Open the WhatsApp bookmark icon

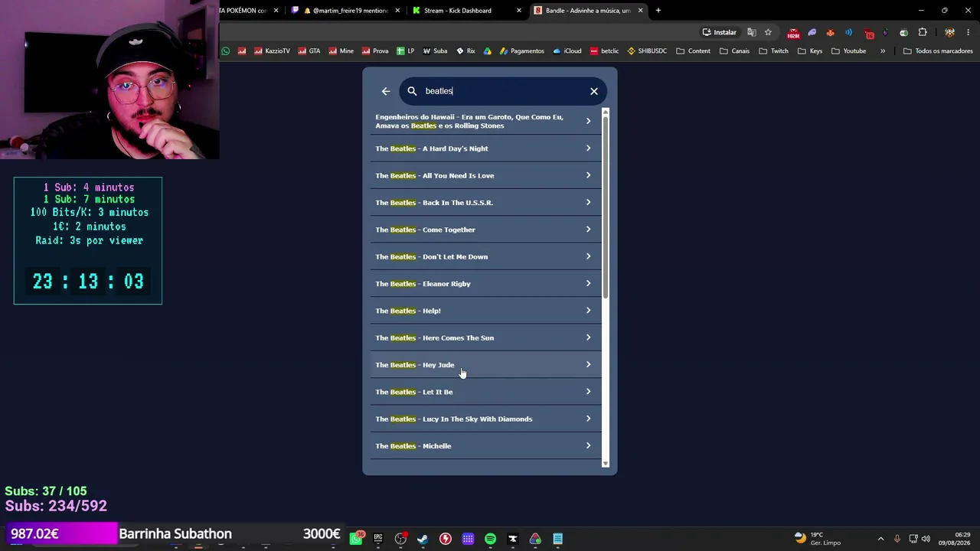pos(226,51)
